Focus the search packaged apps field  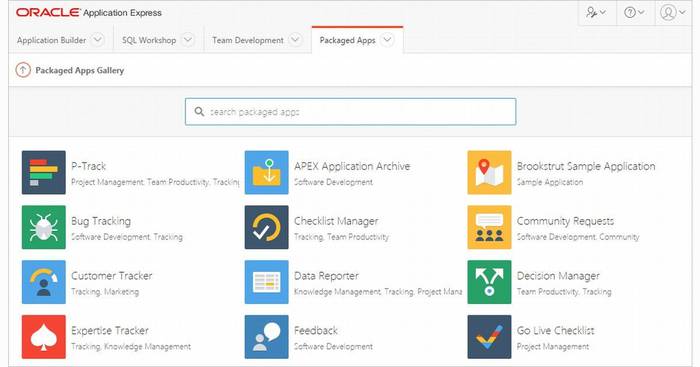pos(350,112)
